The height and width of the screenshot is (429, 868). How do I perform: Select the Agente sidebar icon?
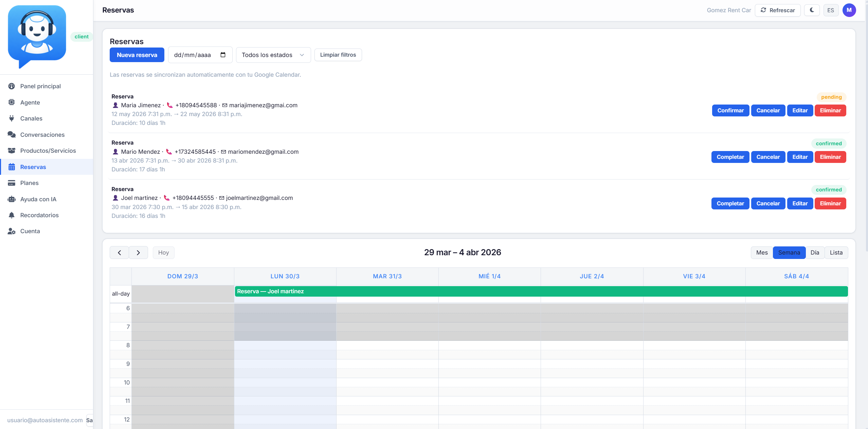click(x=12, y=102)
